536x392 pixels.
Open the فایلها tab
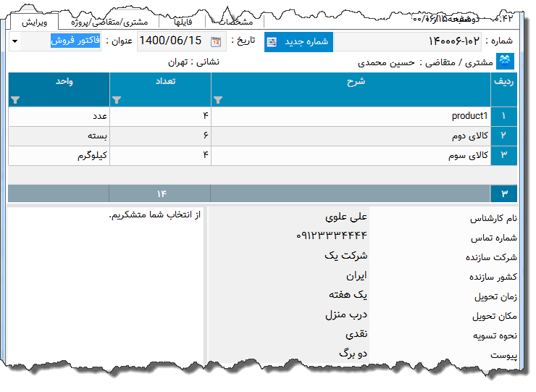183,22
